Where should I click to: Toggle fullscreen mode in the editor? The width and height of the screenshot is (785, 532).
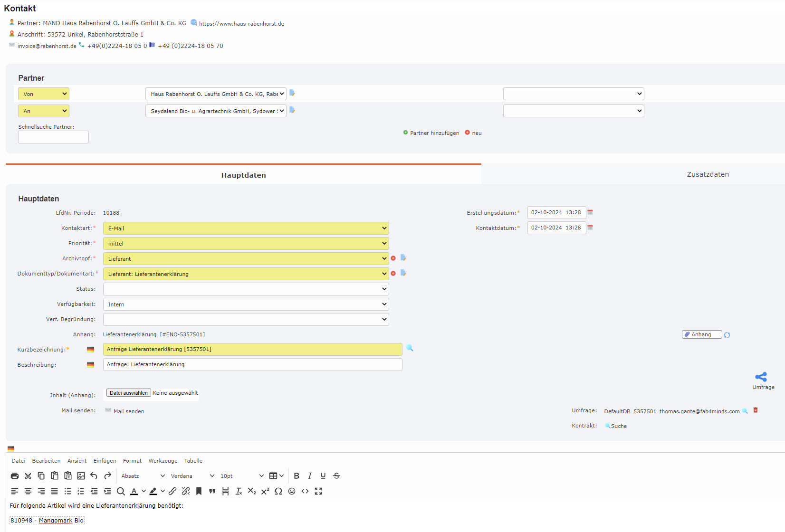pyautogui.click(x=318, y=491)
